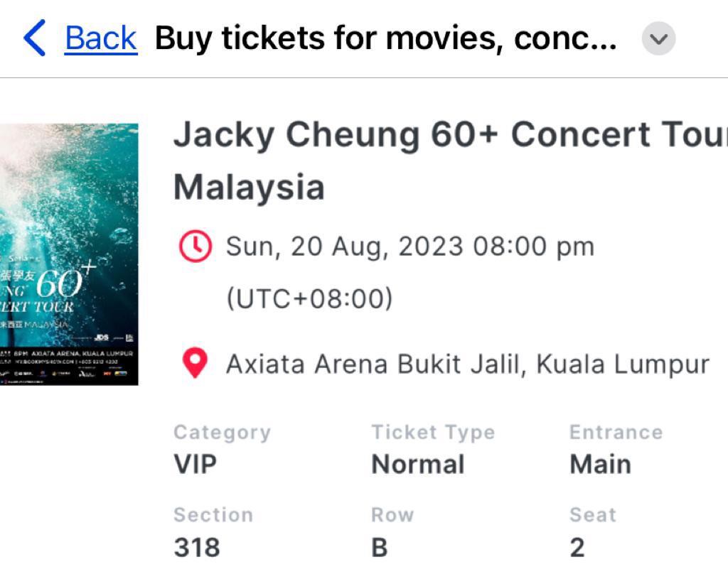Click the Back link
728x579 pixels.
point(99,38)
